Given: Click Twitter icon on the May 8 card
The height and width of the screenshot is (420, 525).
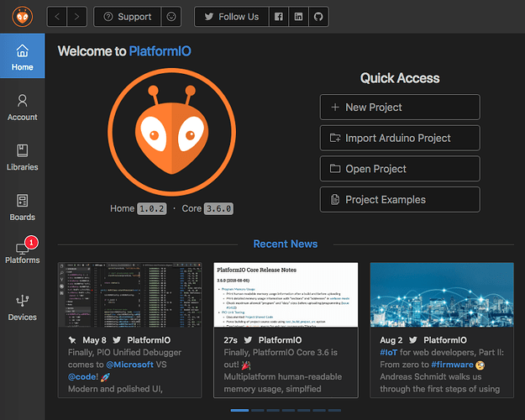Looking at the screenshot, I should click(117, 340).
